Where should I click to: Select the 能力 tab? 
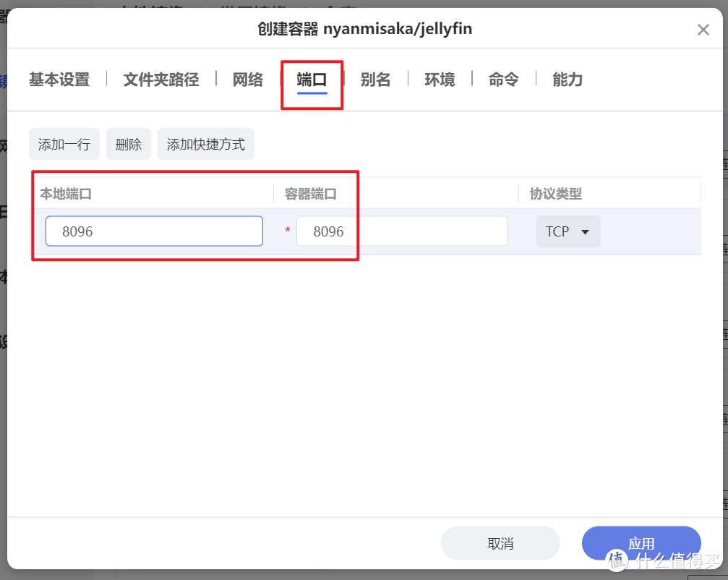tap(567, 80)
